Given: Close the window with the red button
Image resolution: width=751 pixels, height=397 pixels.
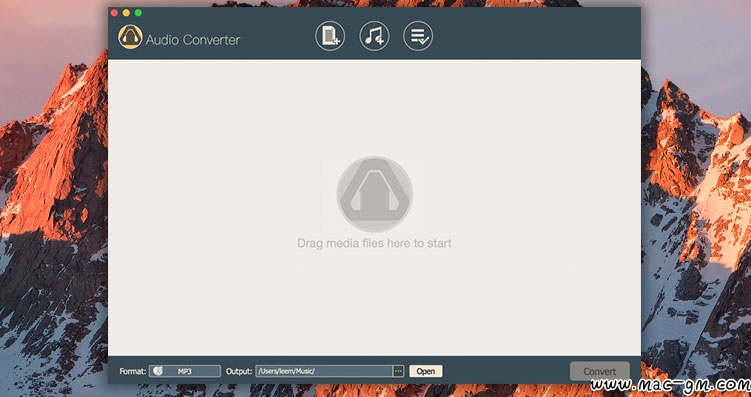Looking at the screenshot, I should coord(114,13).
